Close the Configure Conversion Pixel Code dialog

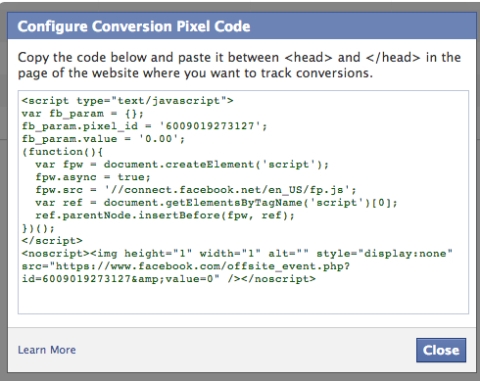tap(441, 350)
